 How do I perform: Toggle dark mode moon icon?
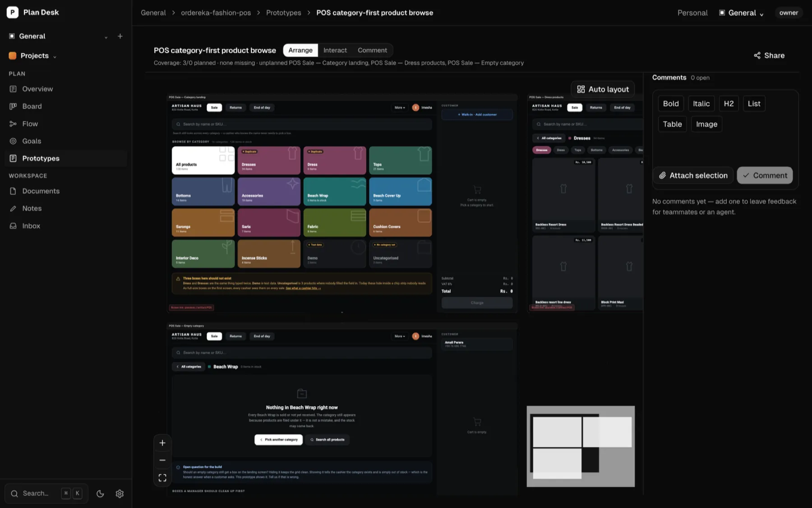pos(100,494)
